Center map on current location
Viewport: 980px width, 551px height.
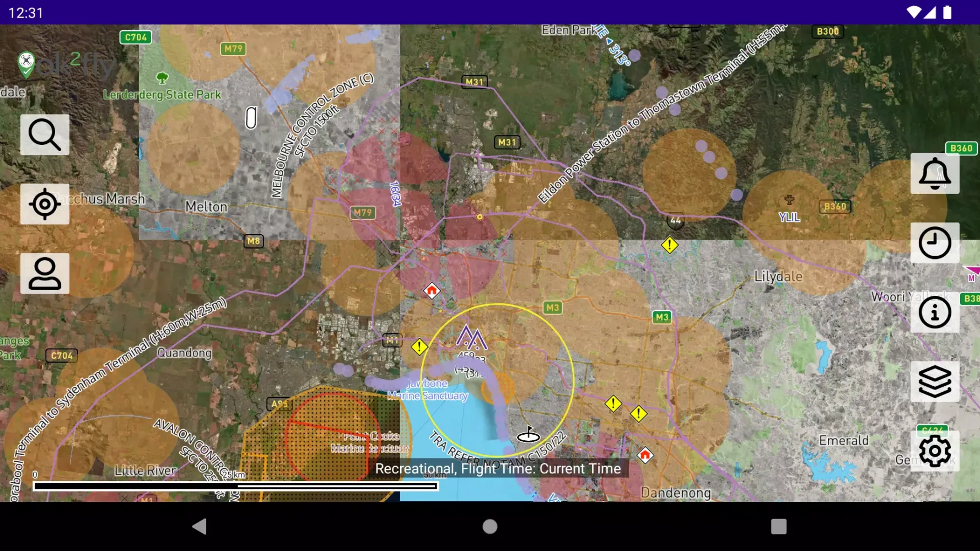click(x=44, y=204)
